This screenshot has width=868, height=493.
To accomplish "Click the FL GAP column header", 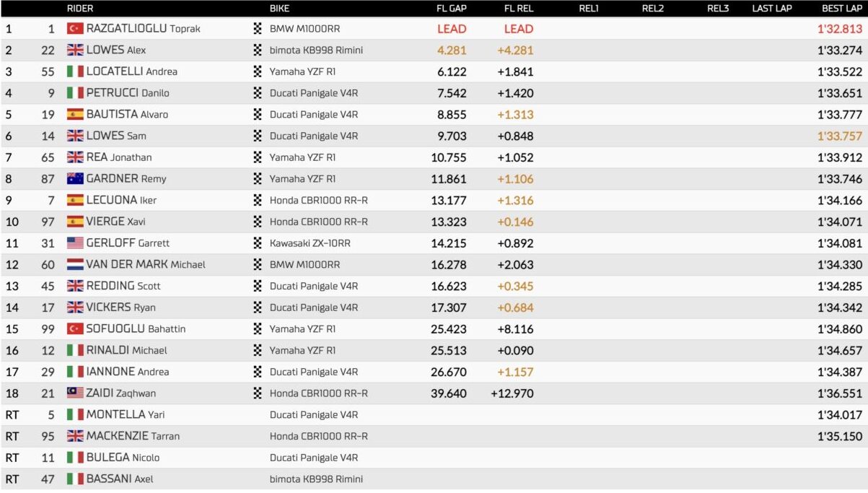I will click(451, 9).
